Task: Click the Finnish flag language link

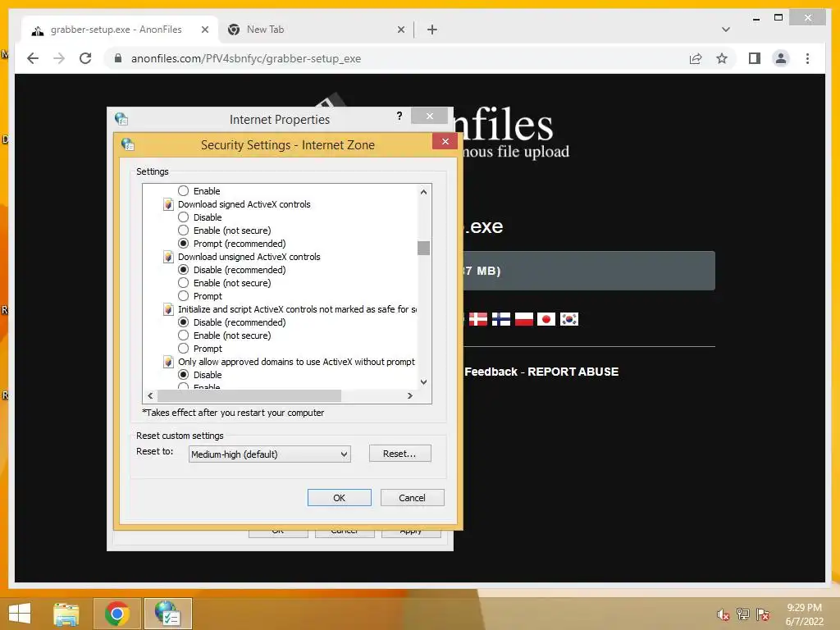Action: tap(501, 319)
